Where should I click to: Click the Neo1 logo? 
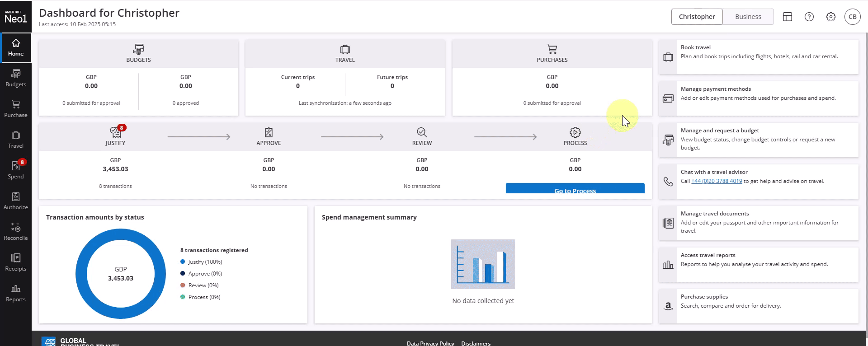point(16,17)
